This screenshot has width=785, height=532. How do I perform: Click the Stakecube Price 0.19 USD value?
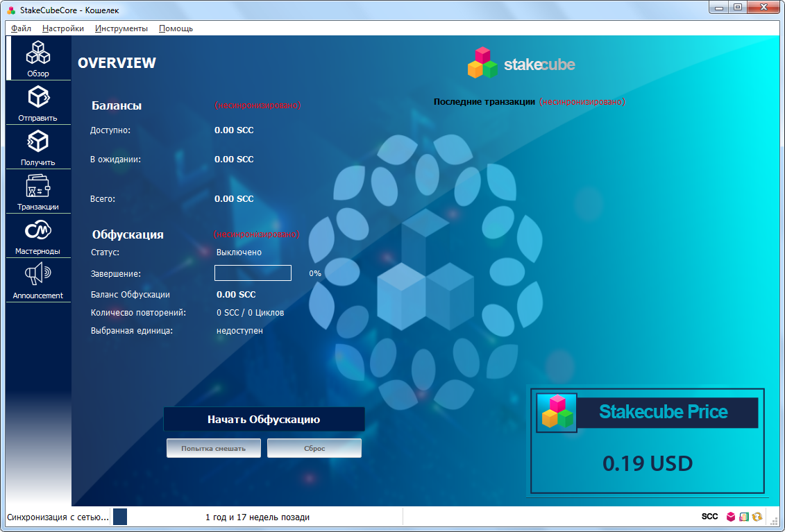pyautogui.click(x=648, y=463)
